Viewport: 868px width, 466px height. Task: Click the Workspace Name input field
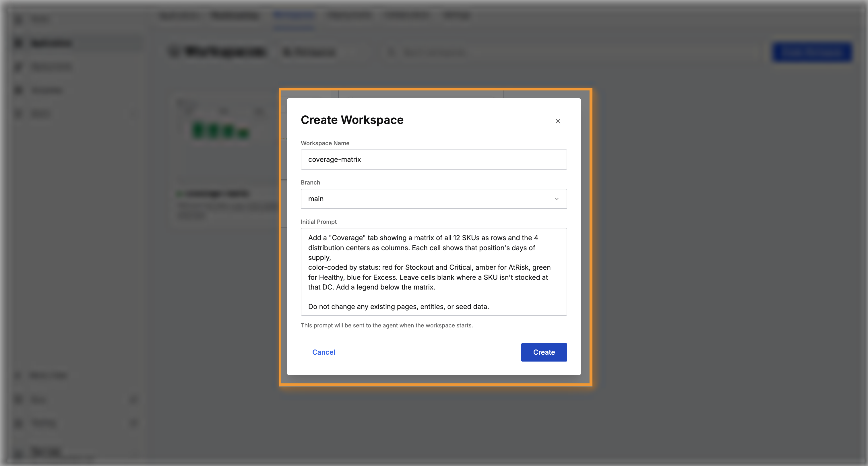[x=434, y=159]
